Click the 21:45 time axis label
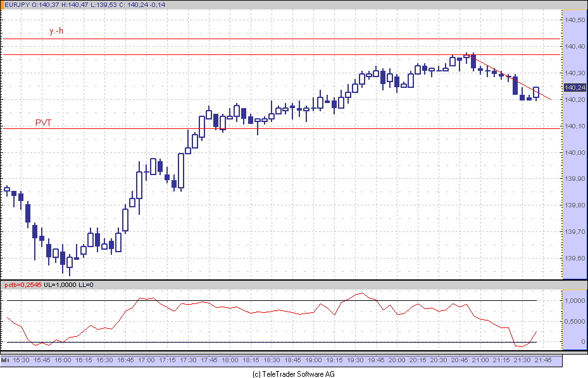This screenshot has height=378, width=588. click(x=543, y=360)
